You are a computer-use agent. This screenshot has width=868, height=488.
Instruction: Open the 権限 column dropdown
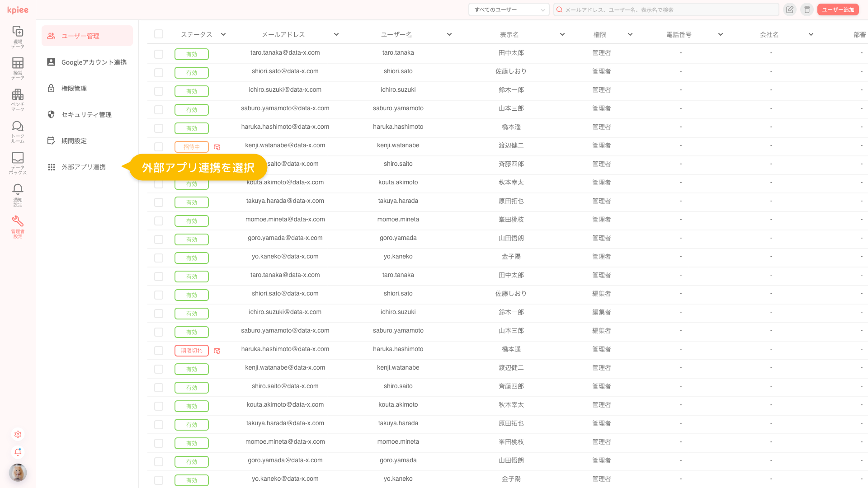coord(630,34)
